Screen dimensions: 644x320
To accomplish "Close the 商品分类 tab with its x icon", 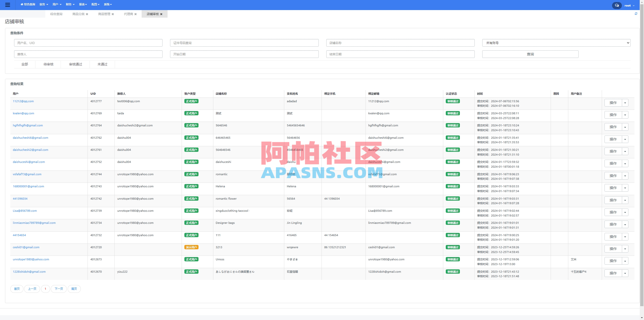I will pos(87,14).
